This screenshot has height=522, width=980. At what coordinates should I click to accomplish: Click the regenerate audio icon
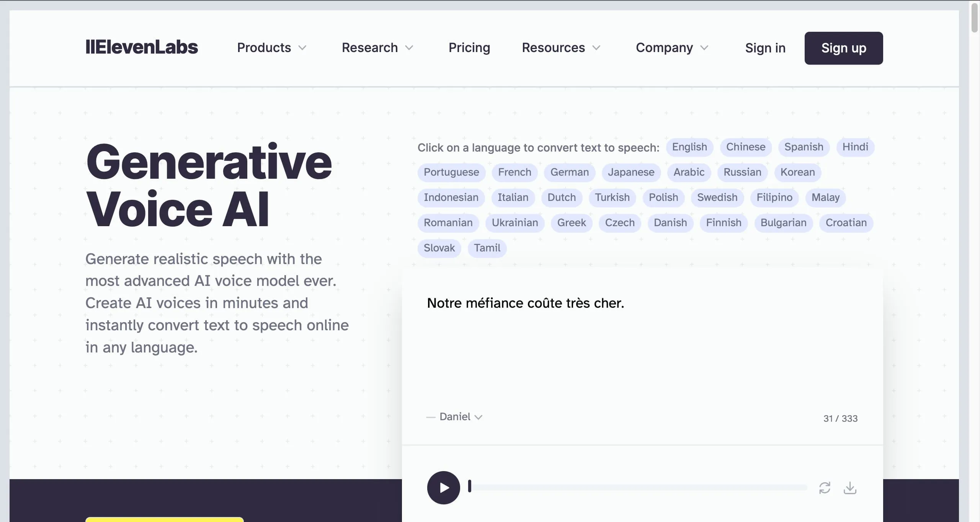[x=825, y=488]
